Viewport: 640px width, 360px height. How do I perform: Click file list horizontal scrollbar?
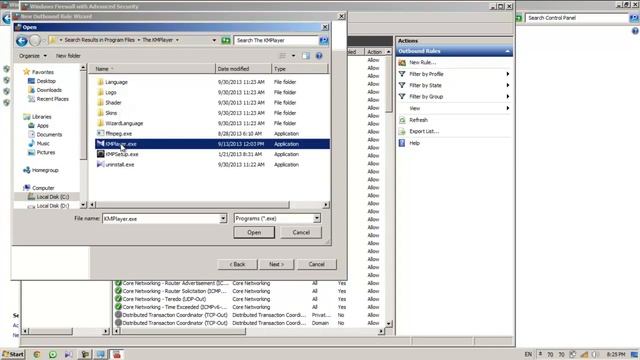point(192,204)
